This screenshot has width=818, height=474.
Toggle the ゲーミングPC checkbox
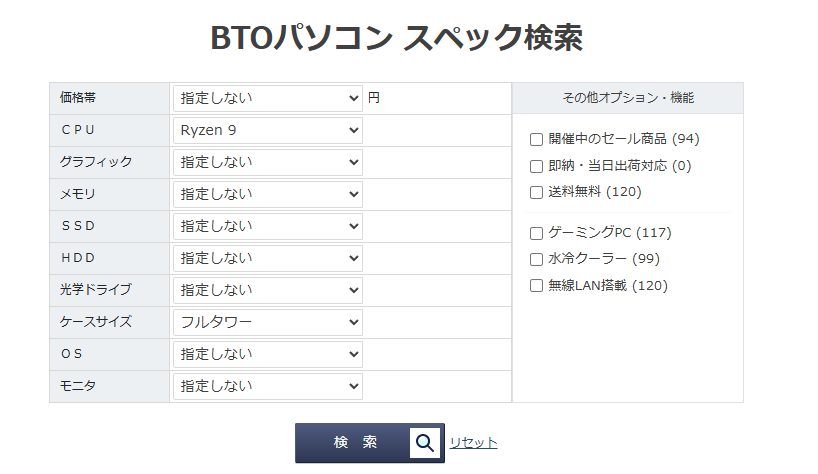coord(536,233)
